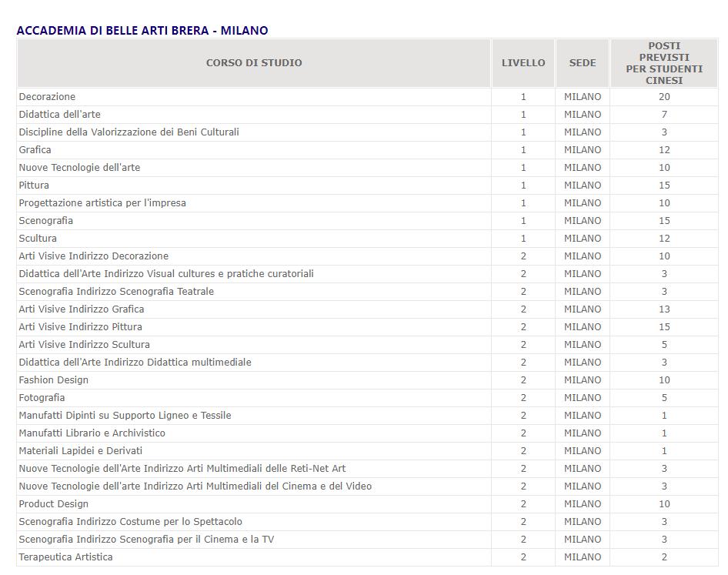Select the Pittura course name
This screenshot has height=575, width=728.
coord(34,186)
